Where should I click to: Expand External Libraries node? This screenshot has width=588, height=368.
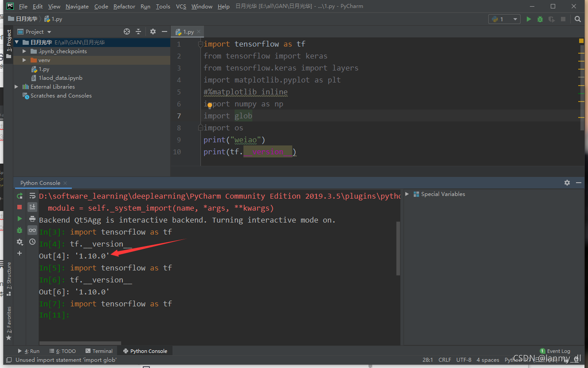pos(17,87)
